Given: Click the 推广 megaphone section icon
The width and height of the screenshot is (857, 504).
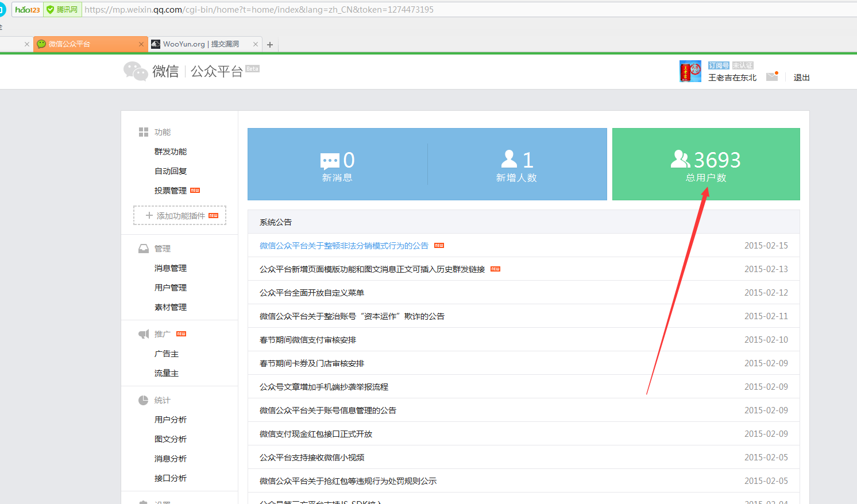Looking at the screenshot, I should (x=144, y=334).
